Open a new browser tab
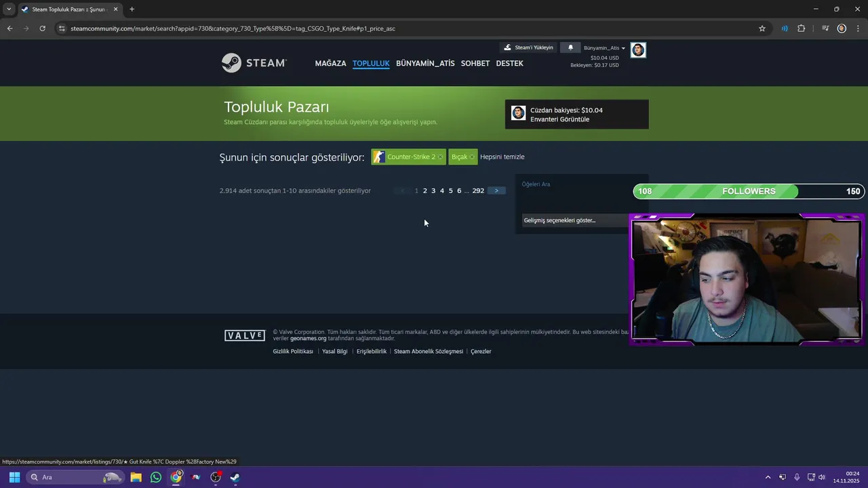Image resolution: width=868 pixels, height=488 pixels. point(132,9)
